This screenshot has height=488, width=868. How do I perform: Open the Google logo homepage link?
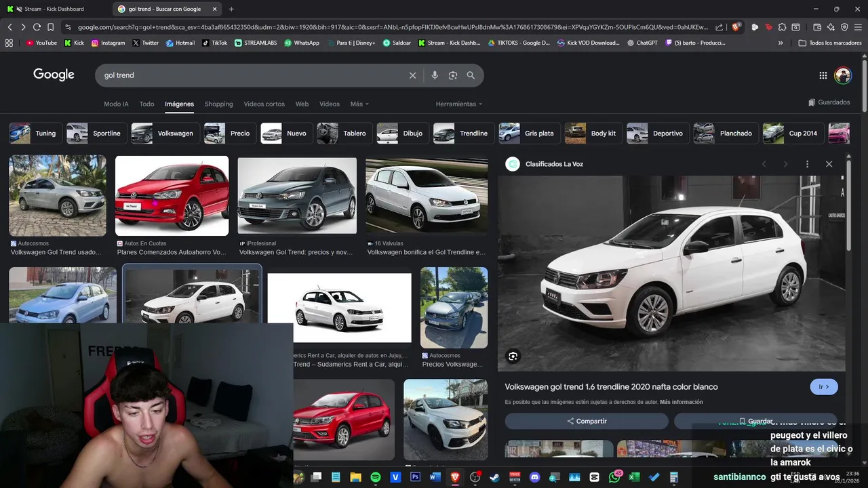point(54,75)
